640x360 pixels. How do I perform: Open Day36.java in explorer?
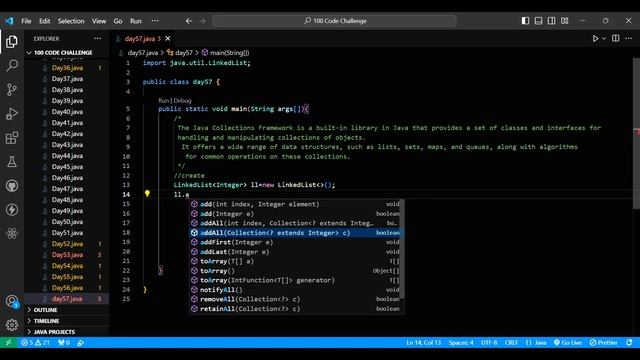click(x=67, y=68)
